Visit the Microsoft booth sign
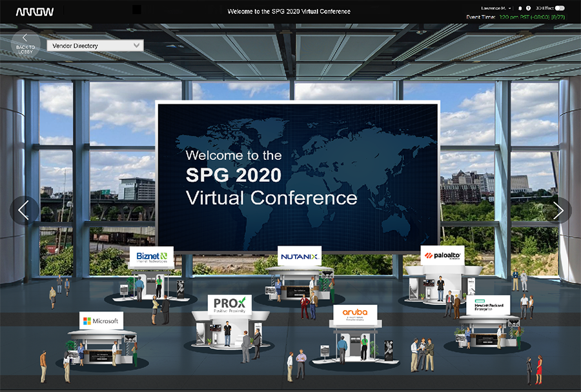Image resolution: width=581 pixels, height=392 pixels. (101, 321)
